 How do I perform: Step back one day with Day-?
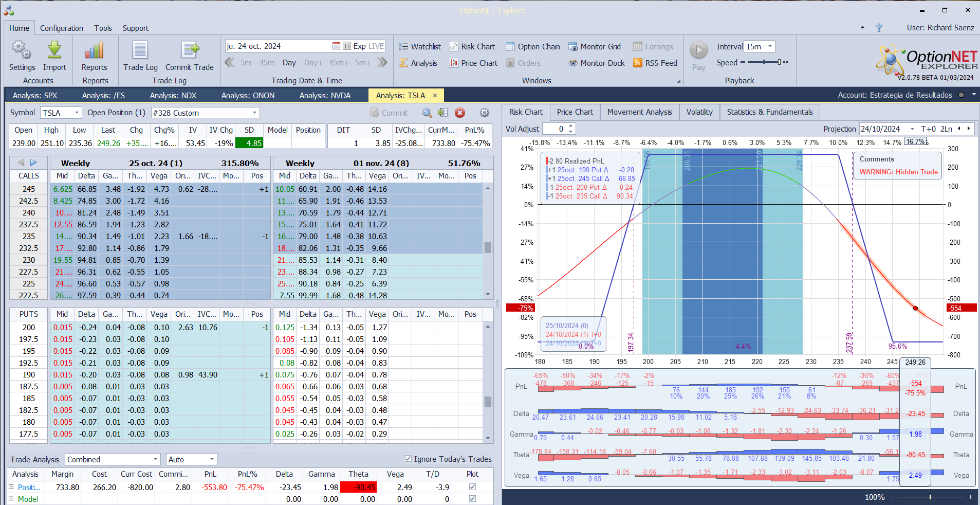[290, 63]
